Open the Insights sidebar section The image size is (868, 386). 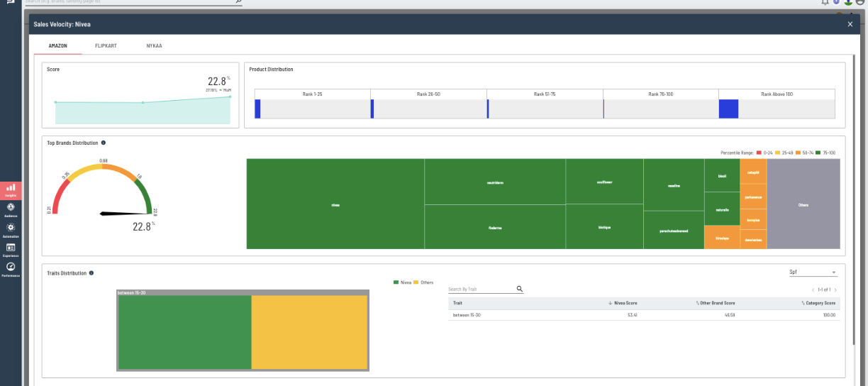11,189
